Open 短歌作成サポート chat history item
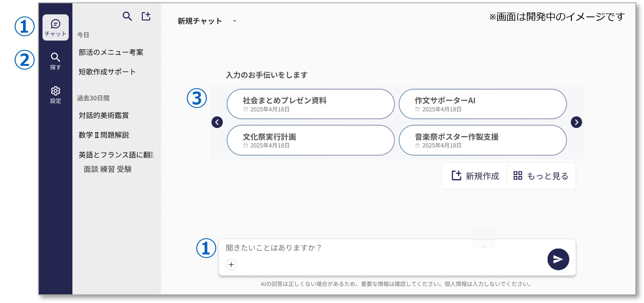644x303 pixels. 107,72
